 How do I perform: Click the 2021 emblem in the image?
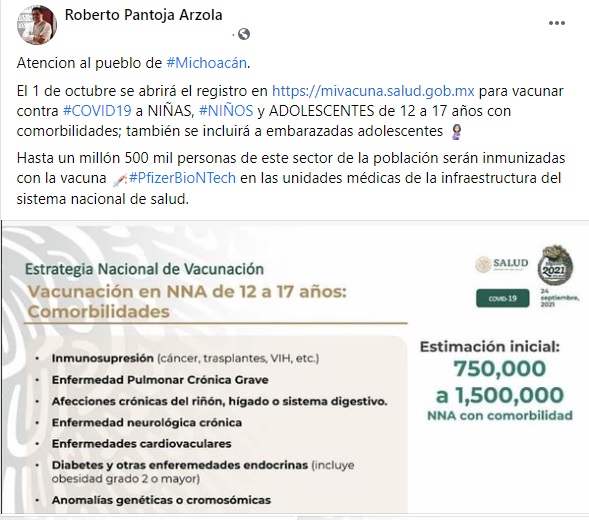(555, 265)
